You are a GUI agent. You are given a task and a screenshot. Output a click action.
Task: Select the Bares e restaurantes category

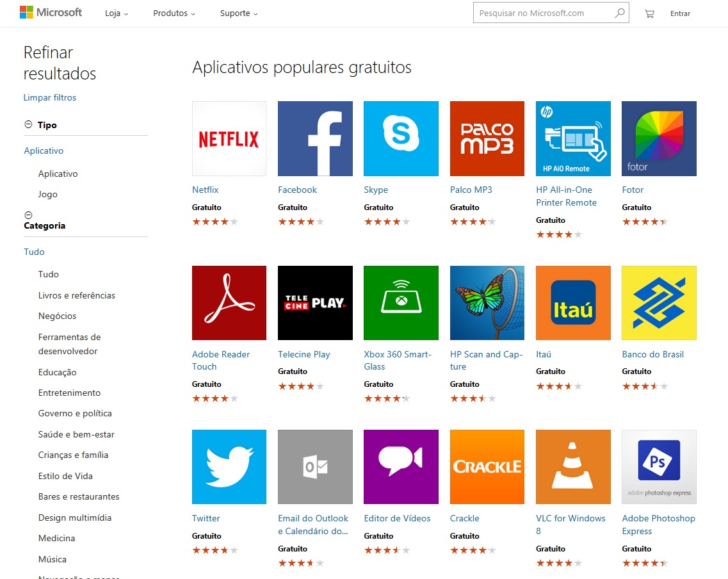pyautogui.click(x=79, y=496)
